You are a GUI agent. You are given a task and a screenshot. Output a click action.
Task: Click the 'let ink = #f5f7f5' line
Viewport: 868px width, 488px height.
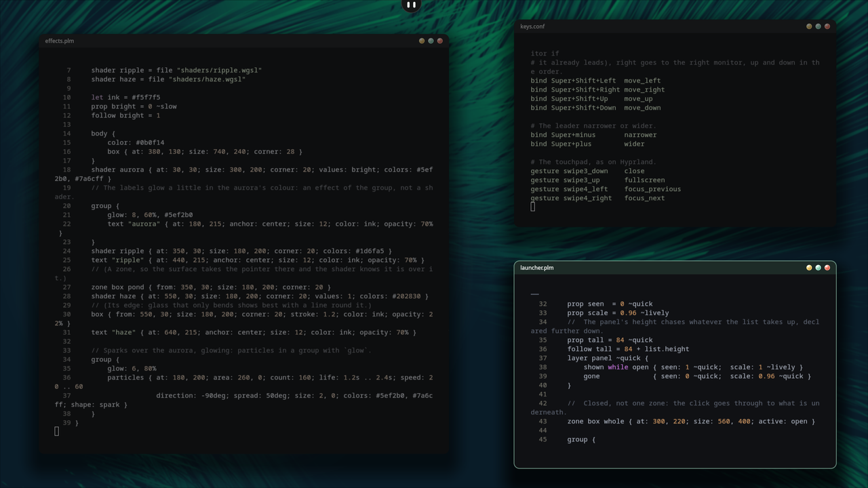click(126, 98)
